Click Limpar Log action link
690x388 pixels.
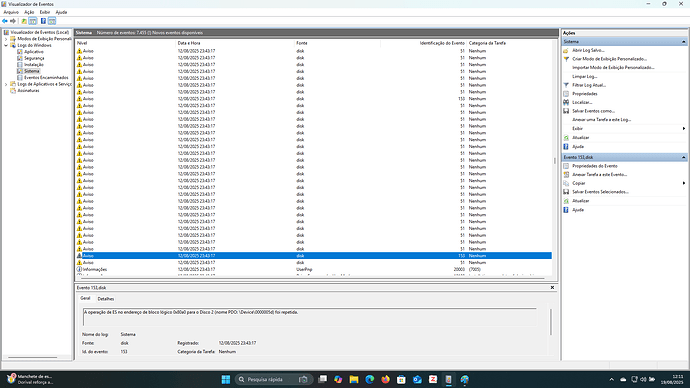click(584, 77)
